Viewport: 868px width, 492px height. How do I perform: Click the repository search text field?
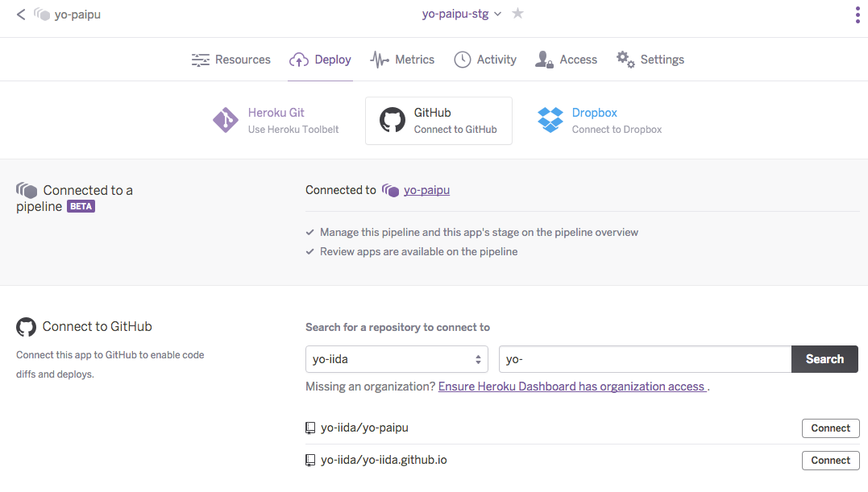pos(645,358)
